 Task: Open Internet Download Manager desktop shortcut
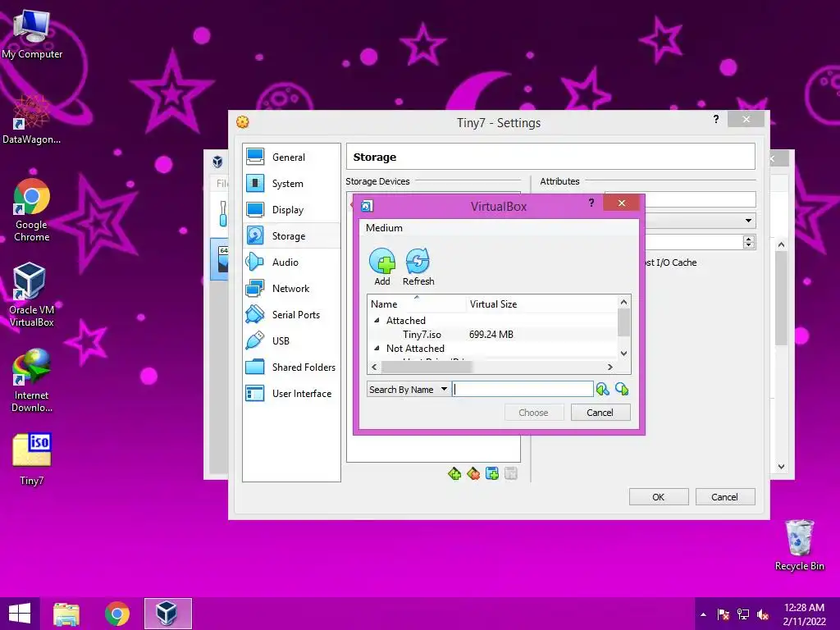[32, 381]
